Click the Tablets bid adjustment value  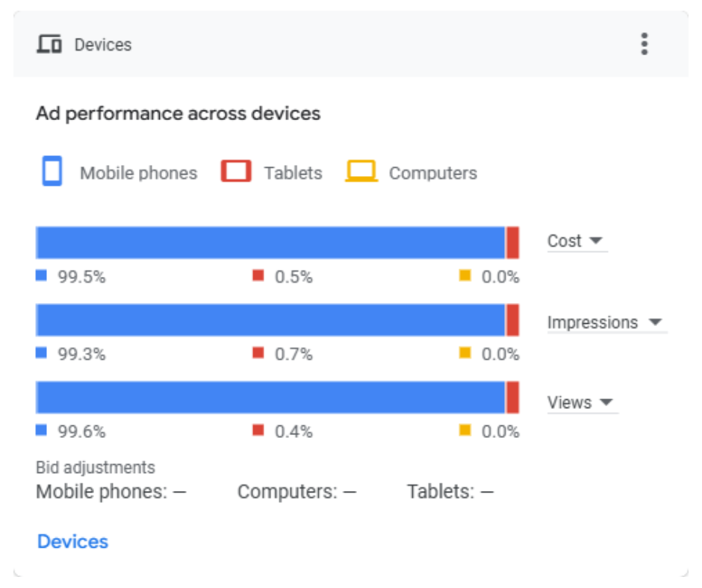click(487, 492)
